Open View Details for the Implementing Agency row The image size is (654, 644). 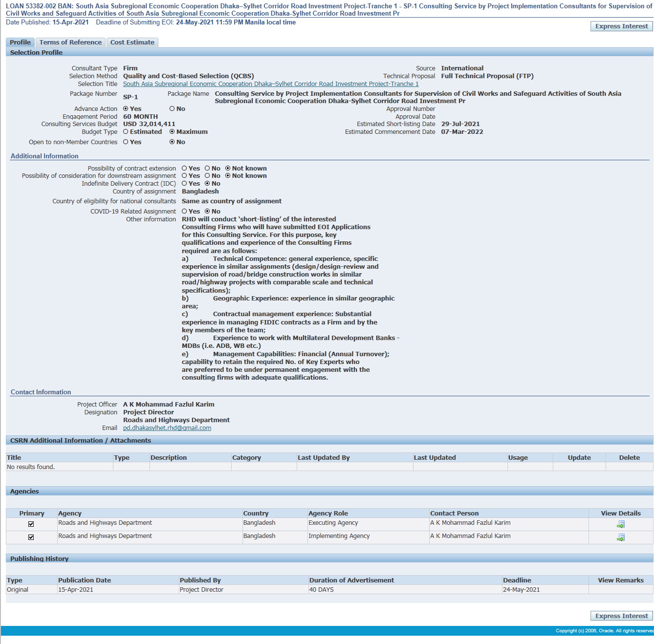click(x=620, y=537)
